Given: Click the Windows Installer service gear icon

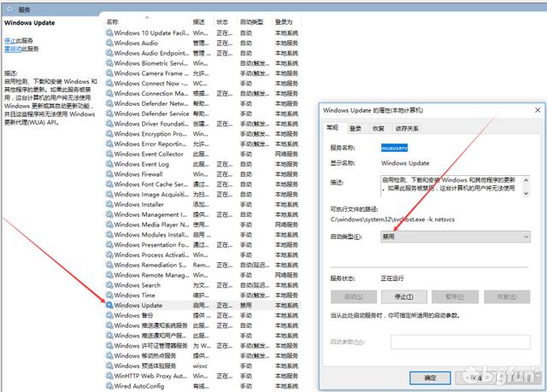Looking at the screenshot, I should coord(109,204).
